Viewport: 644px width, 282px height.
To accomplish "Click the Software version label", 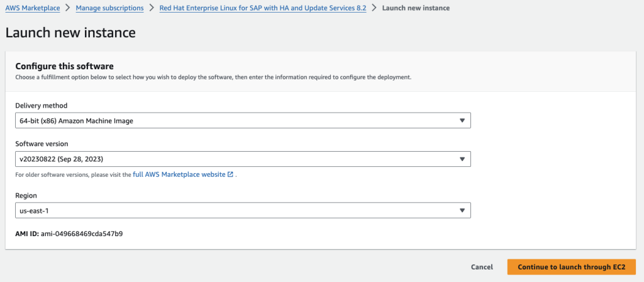I will (42, 144).
